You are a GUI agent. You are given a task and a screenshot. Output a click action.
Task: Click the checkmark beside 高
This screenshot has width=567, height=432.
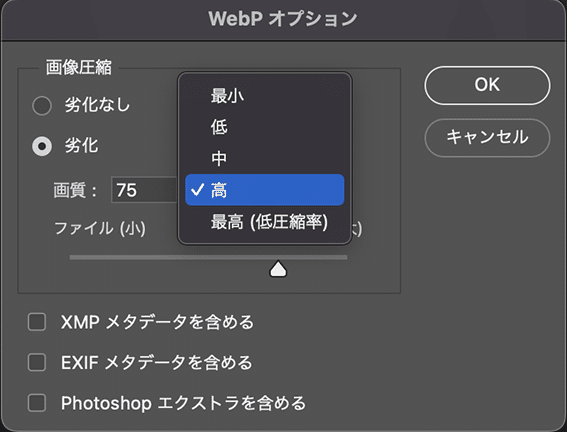[197, 189]
